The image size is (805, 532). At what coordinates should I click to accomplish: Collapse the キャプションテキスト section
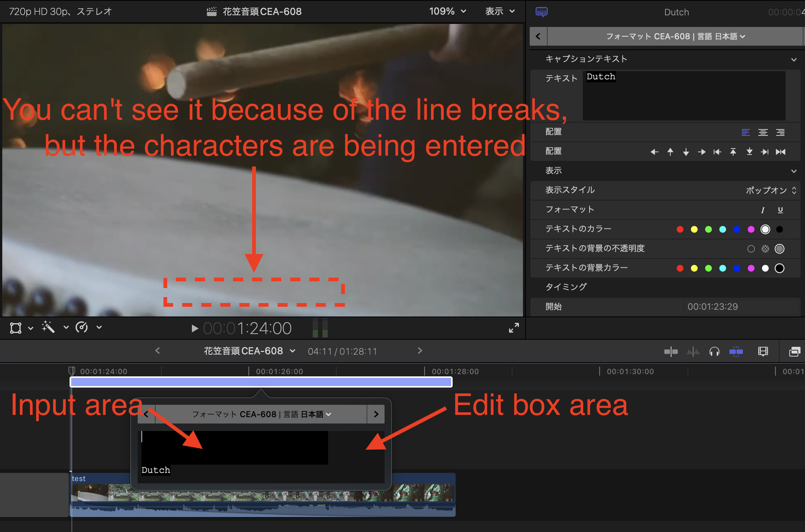coord(794,59)
